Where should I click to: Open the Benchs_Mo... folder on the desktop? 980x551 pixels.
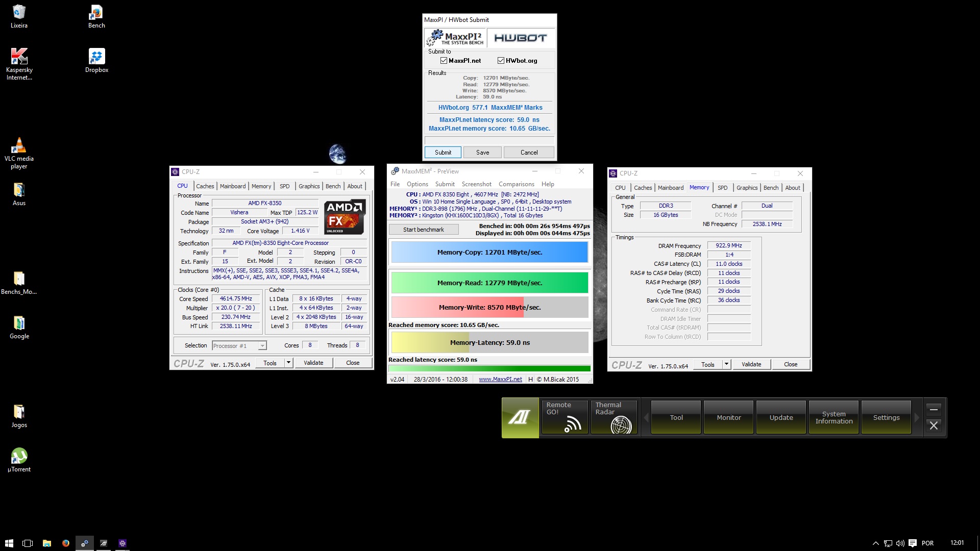click(19, 283)
